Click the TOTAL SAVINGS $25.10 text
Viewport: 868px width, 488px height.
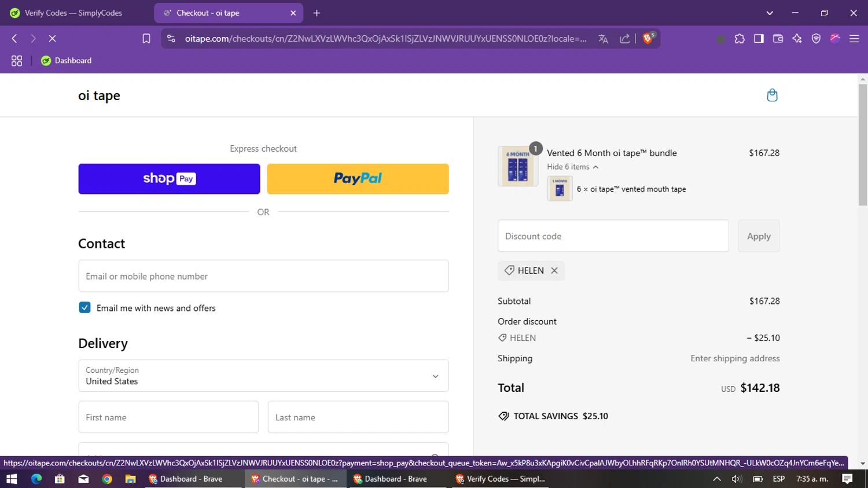(561, 416)
